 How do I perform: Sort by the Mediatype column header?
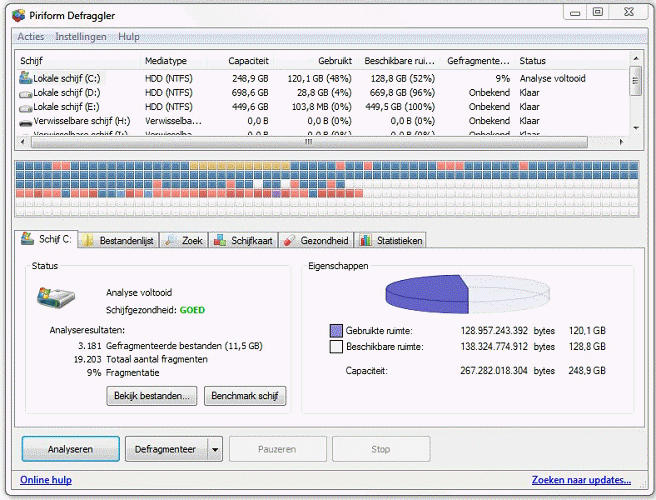173,61
